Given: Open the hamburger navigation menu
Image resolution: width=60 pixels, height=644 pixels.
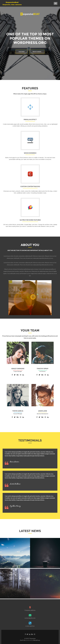Looking at the screenshot, I should click(x=55, y=3).
